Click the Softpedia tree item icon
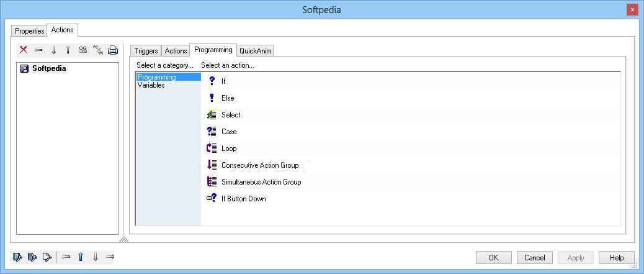 (x=24, y=69)
